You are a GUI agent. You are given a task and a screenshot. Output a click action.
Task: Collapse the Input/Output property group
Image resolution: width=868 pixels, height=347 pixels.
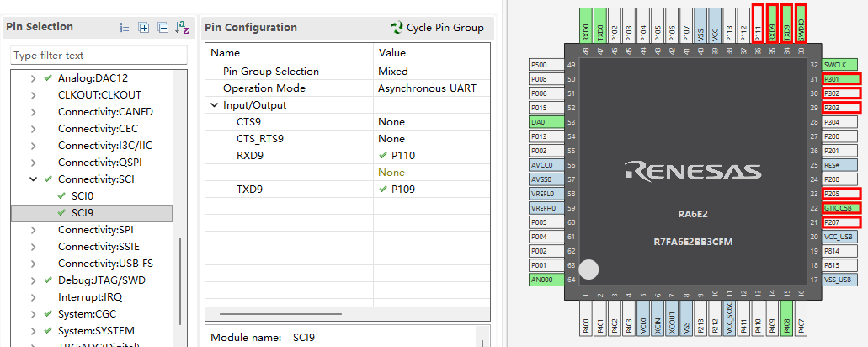[214, 105]
